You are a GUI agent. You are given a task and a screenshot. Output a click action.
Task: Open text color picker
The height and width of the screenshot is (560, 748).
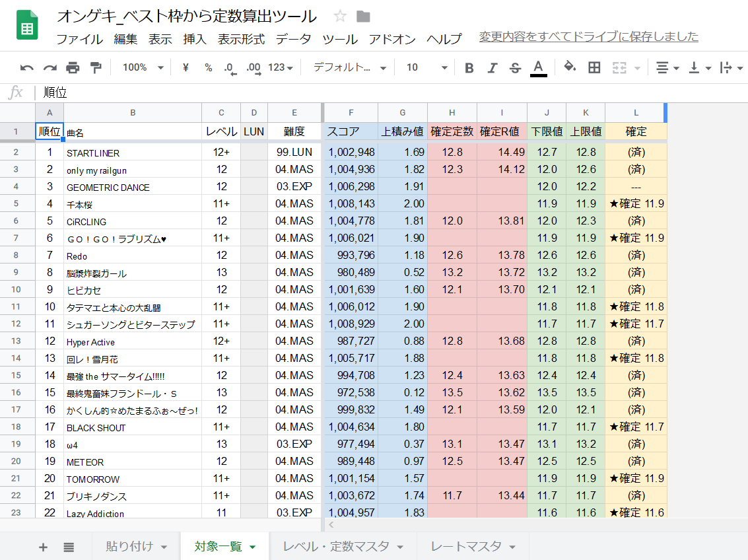tap(538, 68)
